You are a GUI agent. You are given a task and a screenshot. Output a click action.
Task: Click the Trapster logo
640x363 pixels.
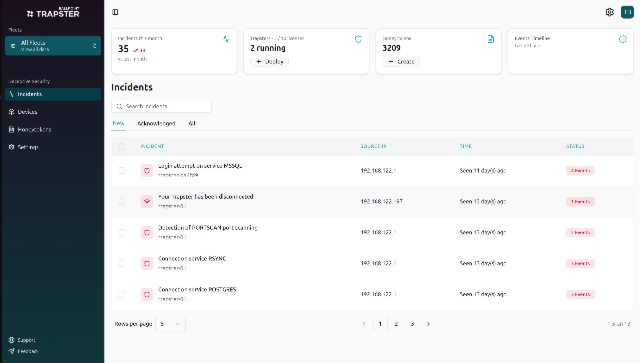(53, 13)
